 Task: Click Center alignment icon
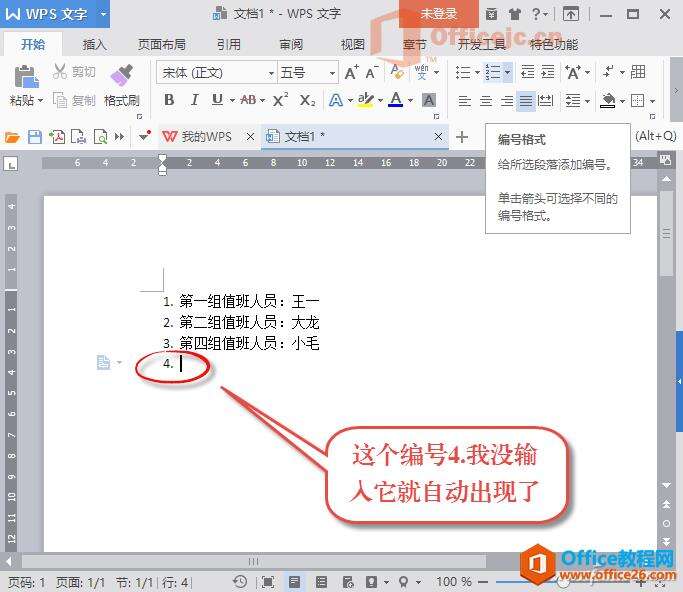click(486, 101)
